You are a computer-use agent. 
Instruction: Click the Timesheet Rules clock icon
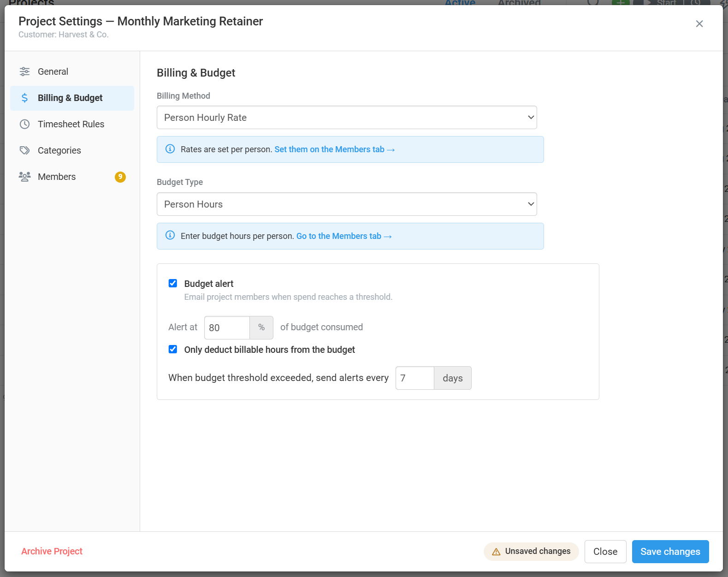[24, 124]
